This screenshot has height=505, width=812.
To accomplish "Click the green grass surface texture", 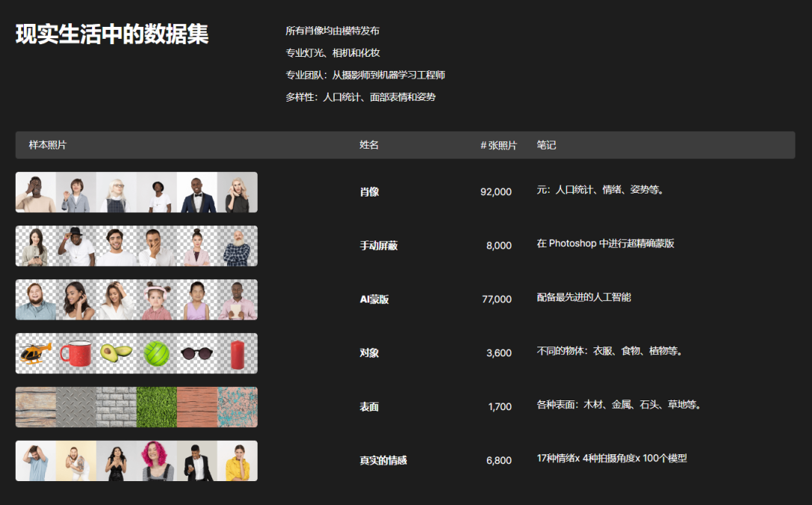I will [x=157, y=407].
